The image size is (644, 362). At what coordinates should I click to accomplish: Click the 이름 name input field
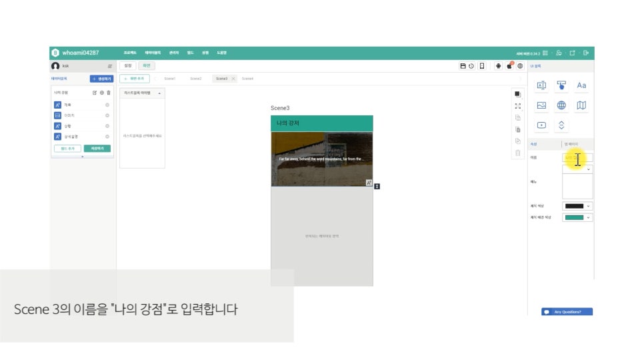(577, 157)
